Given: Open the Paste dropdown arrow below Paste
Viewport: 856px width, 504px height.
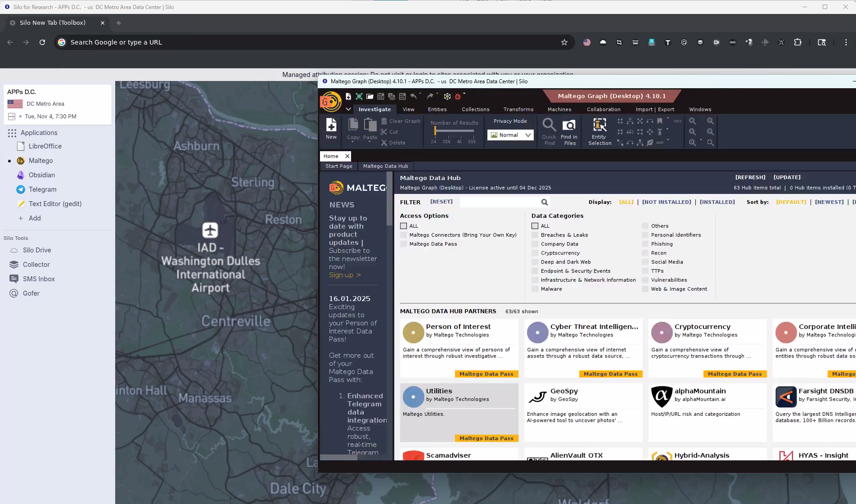Looking at the screenshot, I should 370,142.
